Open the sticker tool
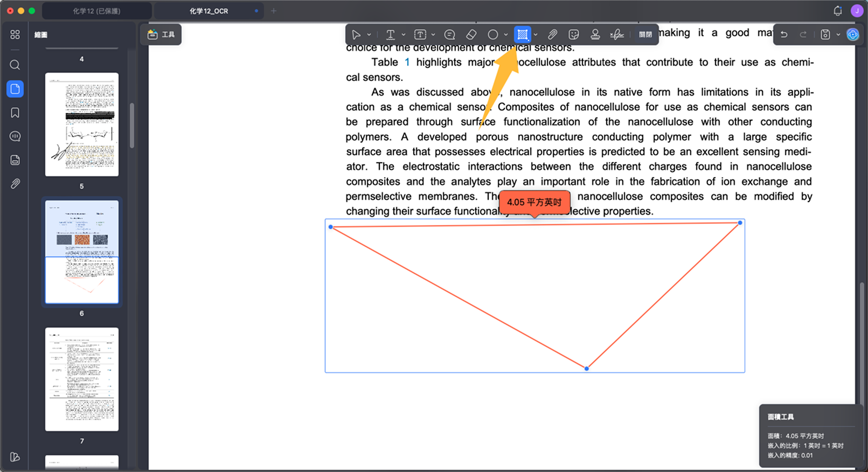Screen dimensions: 868x472 [x=574, y=34]
